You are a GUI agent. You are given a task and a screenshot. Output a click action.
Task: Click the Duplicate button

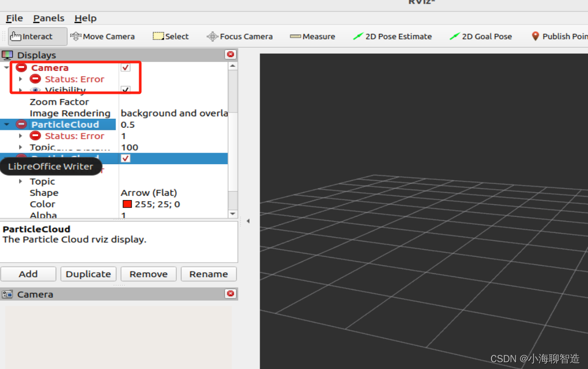click(88, 274)
